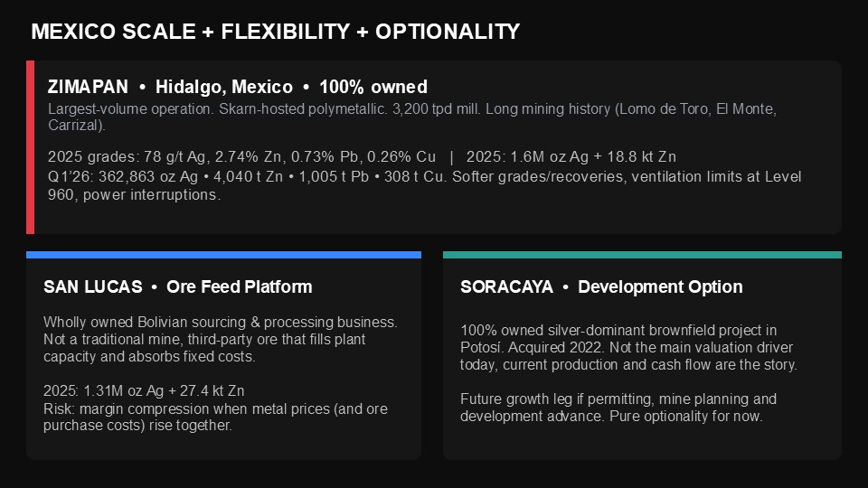Click the Development Option subtitle
868x488 pixels.
coord(660,286)
